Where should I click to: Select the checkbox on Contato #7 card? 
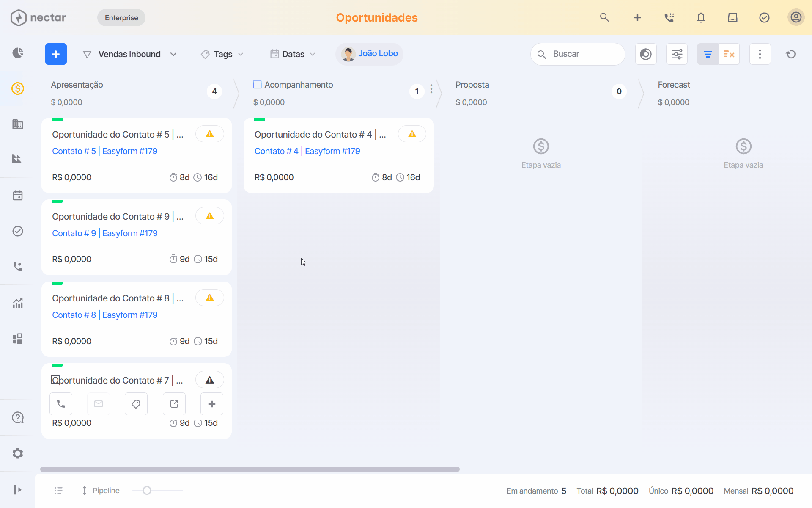[x=55, y=380]
